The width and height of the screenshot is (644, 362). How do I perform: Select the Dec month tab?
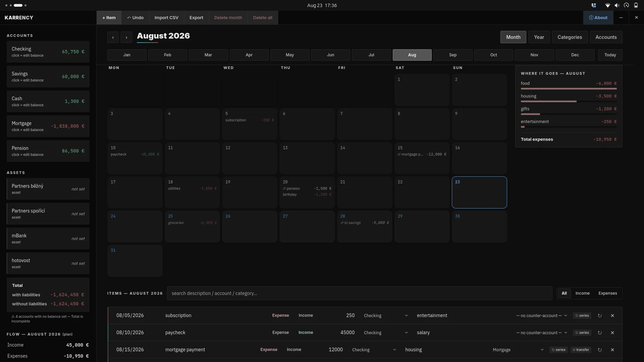coord(575,55)
